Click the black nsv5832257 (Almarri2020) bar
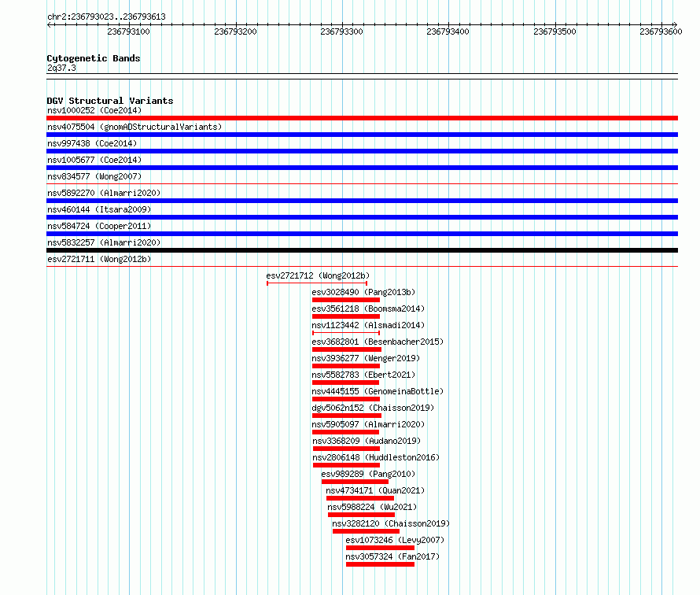The width and height of the screenshot is (700, 595). 362,250
